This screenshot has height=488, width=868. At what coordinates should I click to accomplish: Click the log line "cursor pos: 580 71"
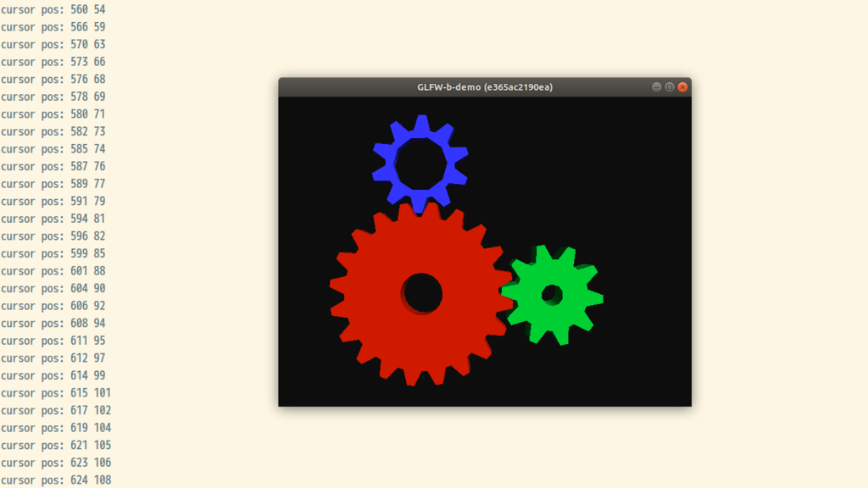[53, 114]
